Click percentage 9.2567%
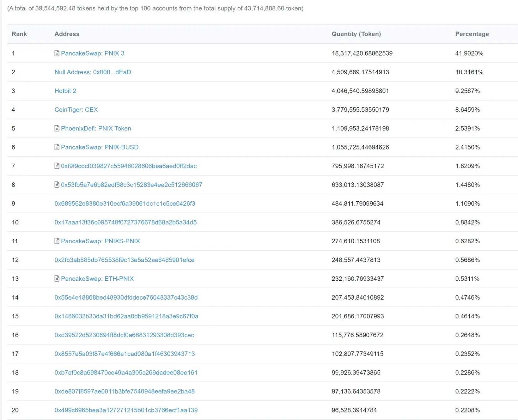The height and width of the screenshot is (420, 518). (468, 91)
